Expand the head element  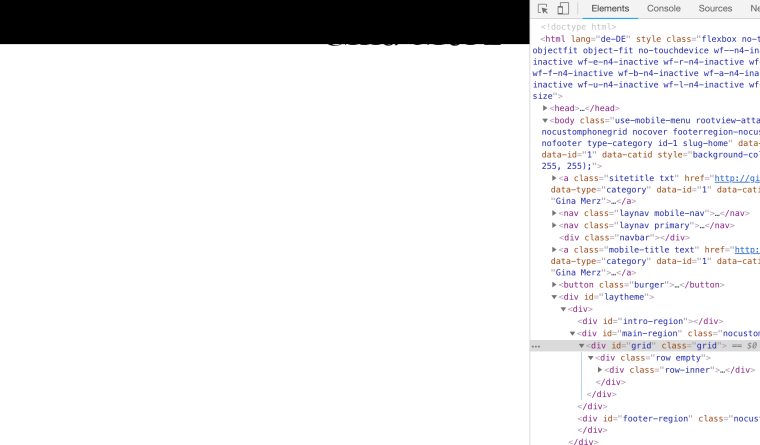pos(545,108)
